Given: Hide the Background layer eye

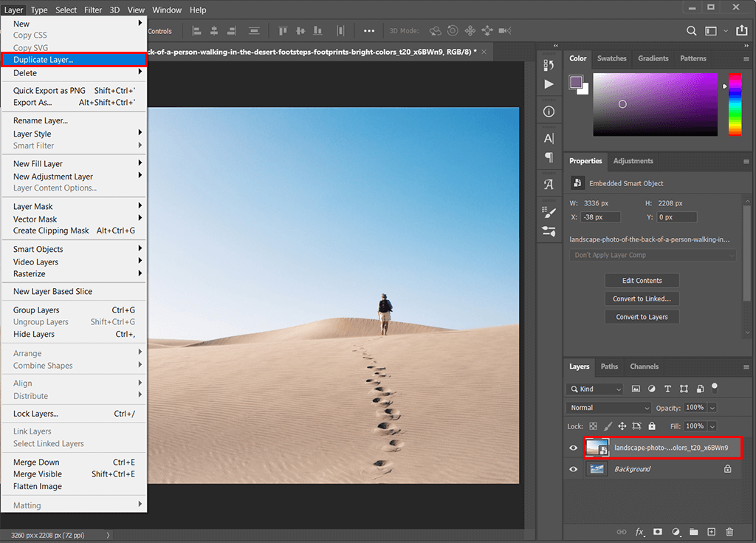Looking at the screenshot, I should click(573, 469).
